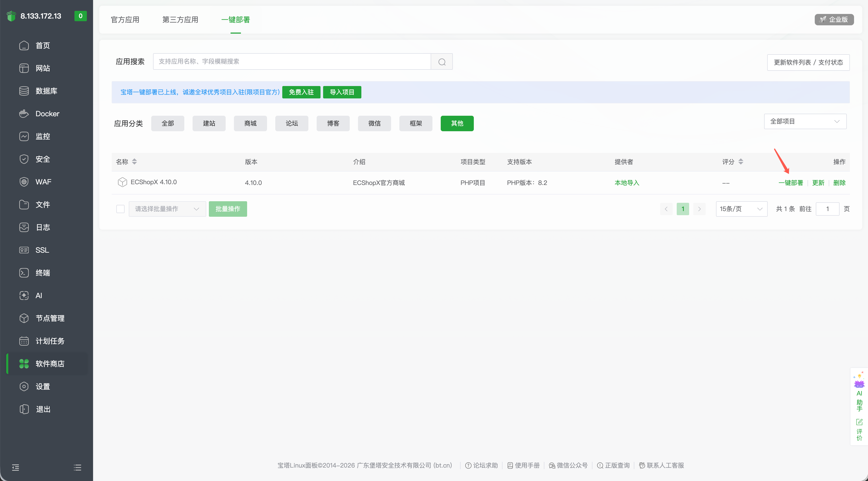This screenshot has height=481, width=868.
Task: Click 更新软件列表 / 支付状态 button
Action: [x=808, y=62]
